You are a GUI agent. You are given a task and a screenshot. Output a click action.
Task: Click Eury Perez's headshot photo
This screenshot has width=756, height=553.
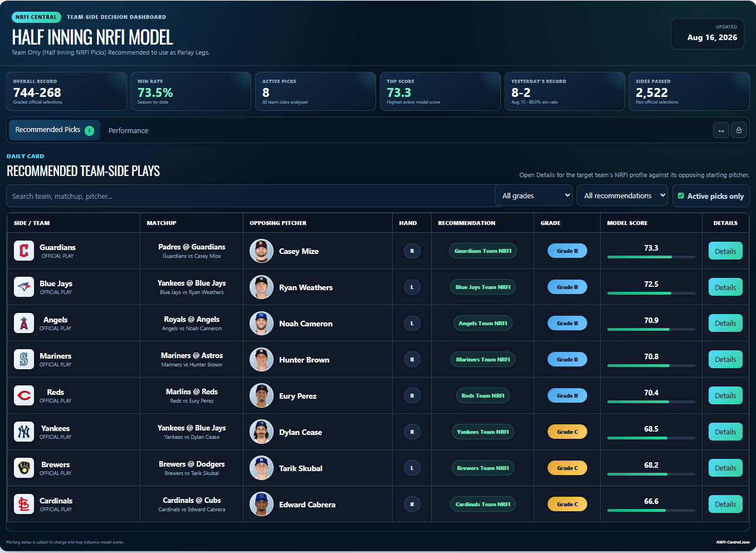click(261, 395)
